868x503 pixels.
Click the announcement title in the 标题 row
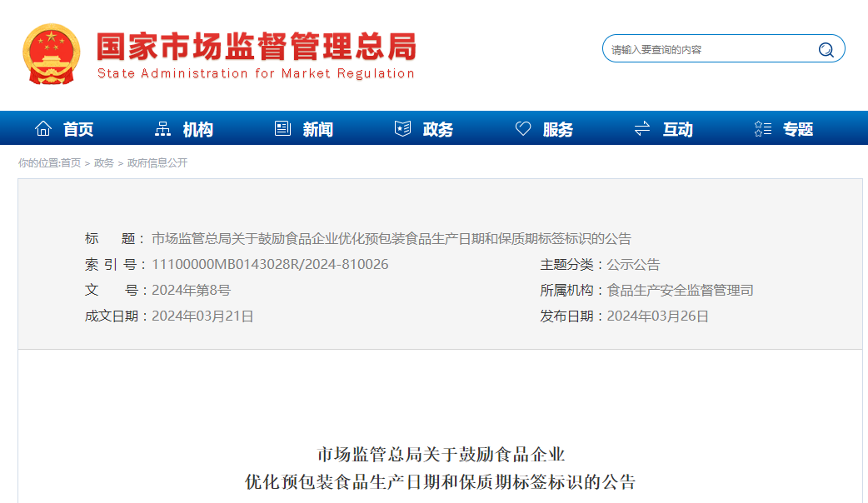tap(392, 238)
